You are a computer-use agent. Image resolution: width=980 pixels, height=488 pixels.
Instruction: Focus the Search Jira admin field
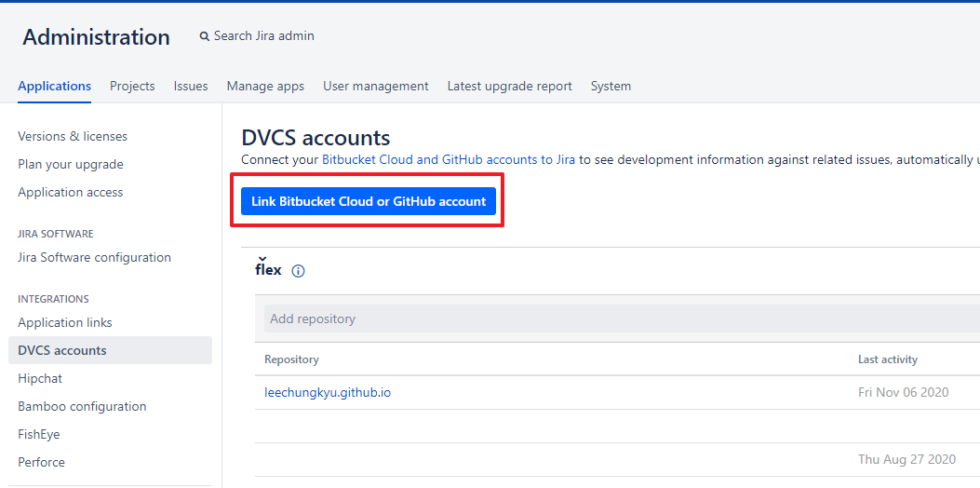(263, 36)
